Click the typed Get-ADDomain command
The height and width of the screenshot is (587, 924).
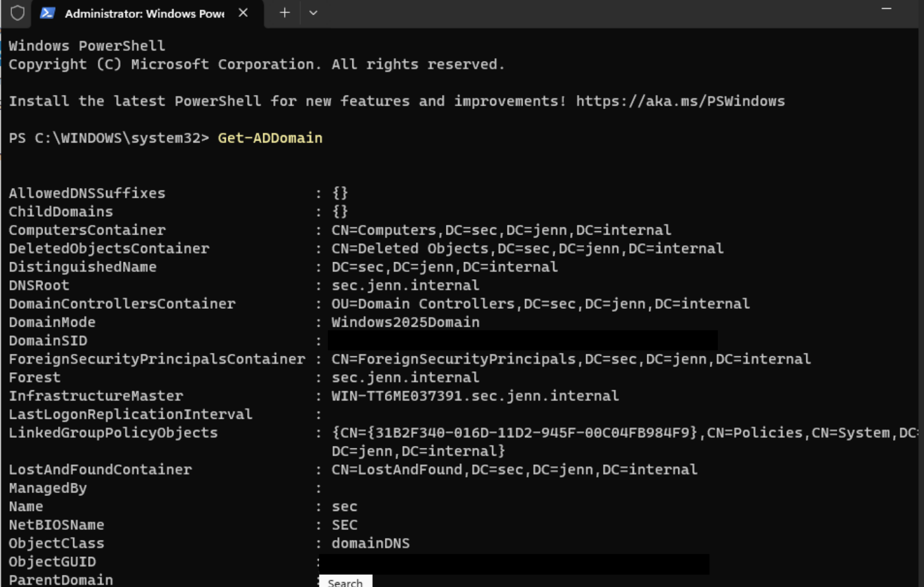coord(270,138)
